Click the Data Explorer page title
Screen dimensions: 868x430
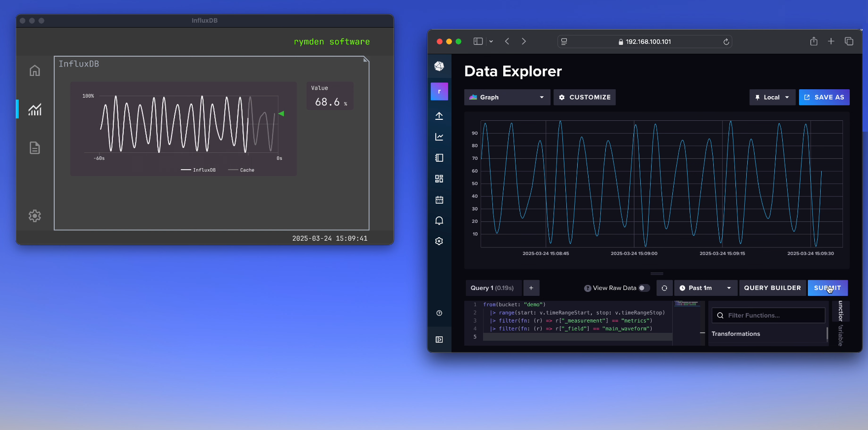pos(513,72)
